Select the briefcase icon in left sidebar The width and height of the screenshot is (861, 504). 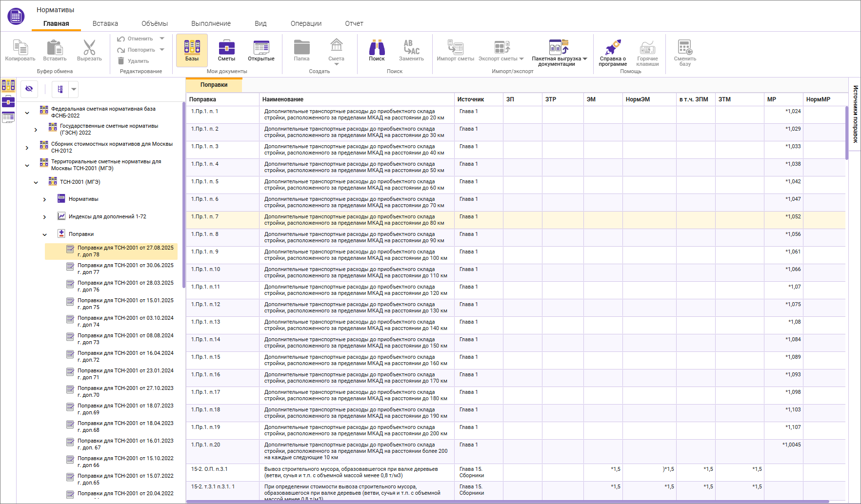(x=8, y=102)
